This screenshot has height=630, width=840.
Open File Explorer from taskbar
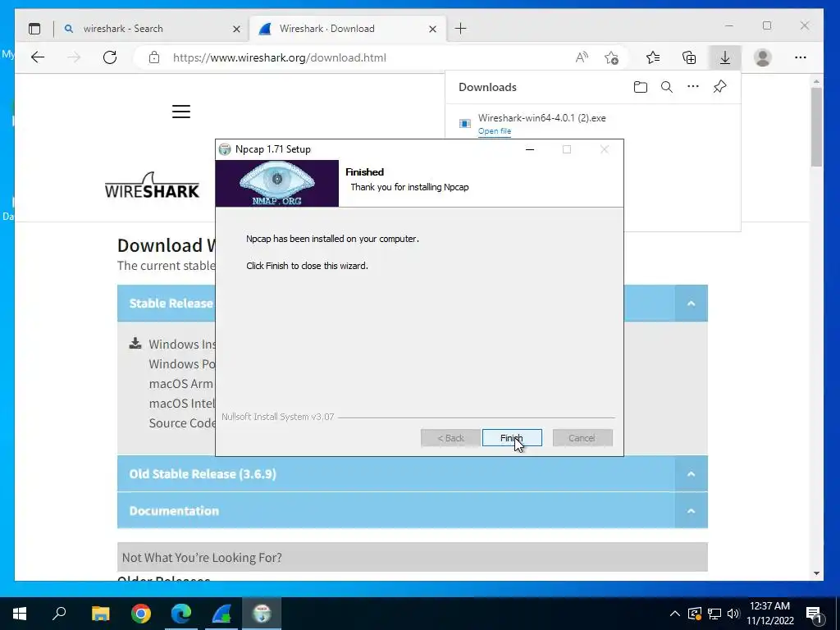coord(100,614)
